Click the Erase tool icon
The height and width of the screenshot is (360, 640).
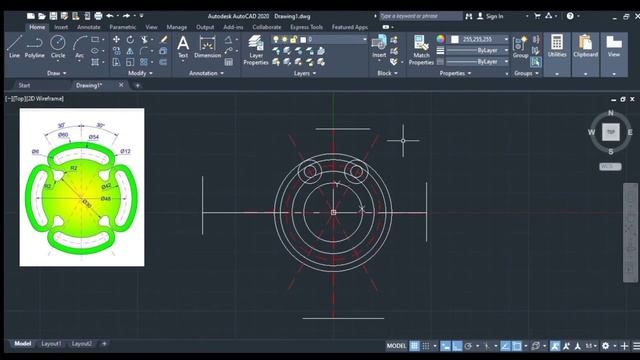pyautogui.click(x=163, y=40)
